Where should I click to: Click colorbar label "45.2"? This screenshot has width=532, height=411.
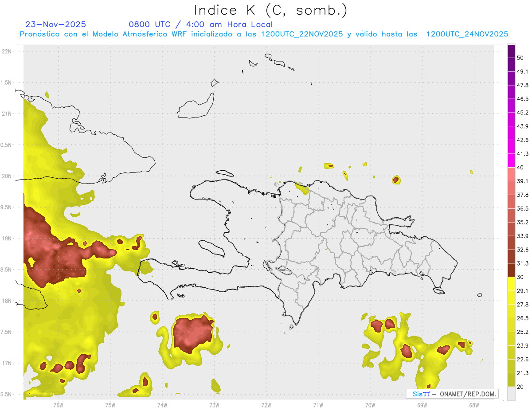tap(523, 113)
